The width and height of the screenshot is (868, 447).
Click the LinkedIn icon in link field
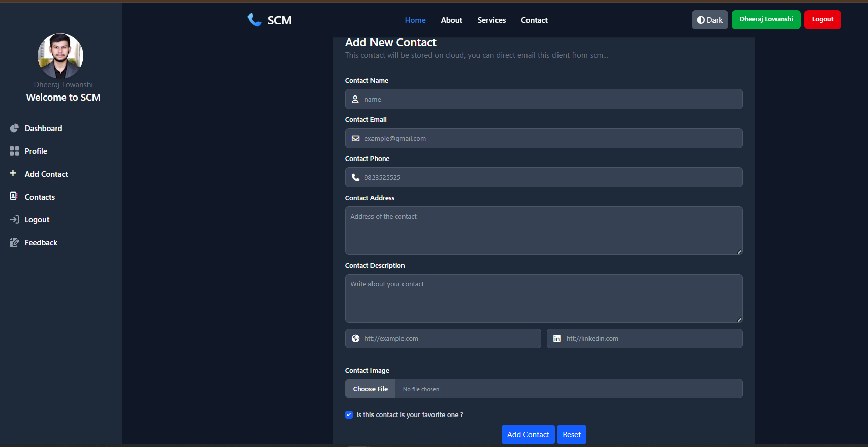point(557,338)
